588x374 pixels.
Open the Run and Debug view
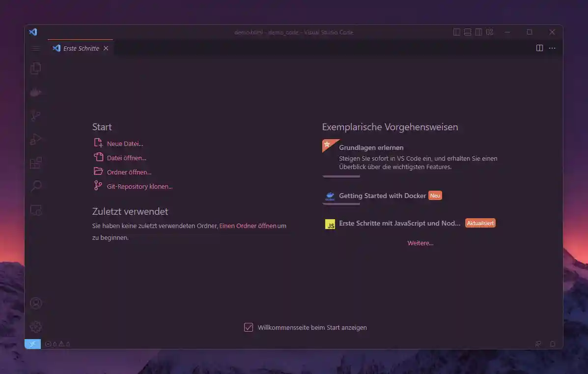point(36,139)
